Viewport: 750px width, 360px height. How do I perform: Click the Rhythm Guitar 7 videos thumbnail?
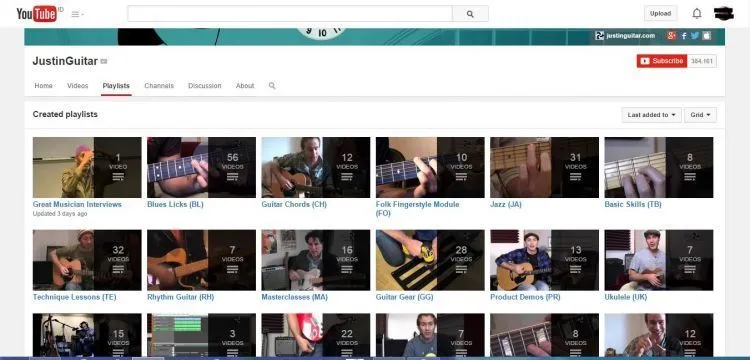pos(201,260)
